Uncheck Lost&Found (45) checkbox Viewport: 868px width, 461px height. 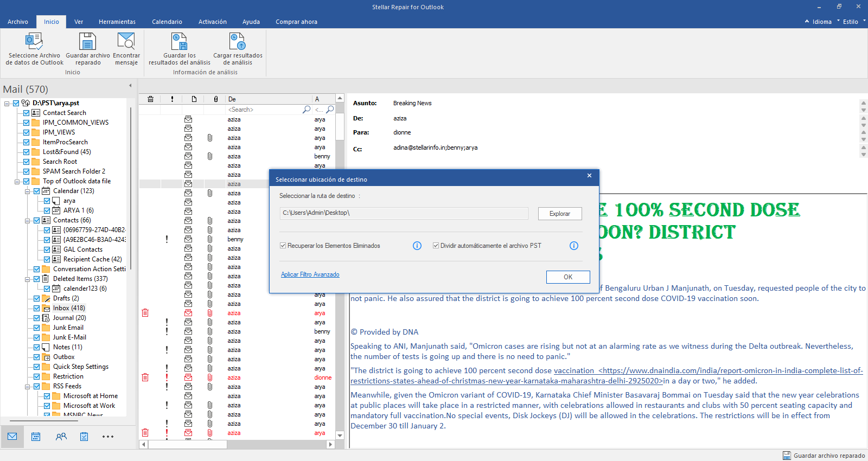pos(27,152)
